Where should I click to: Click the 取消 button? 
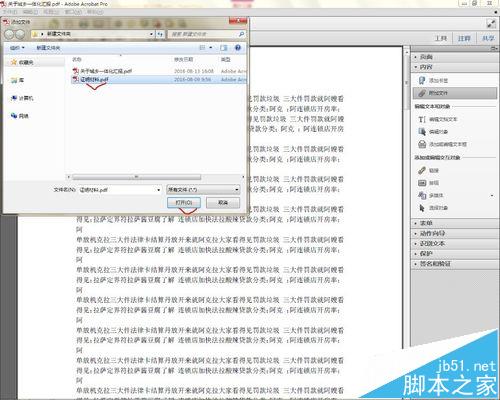click(223, 203)
